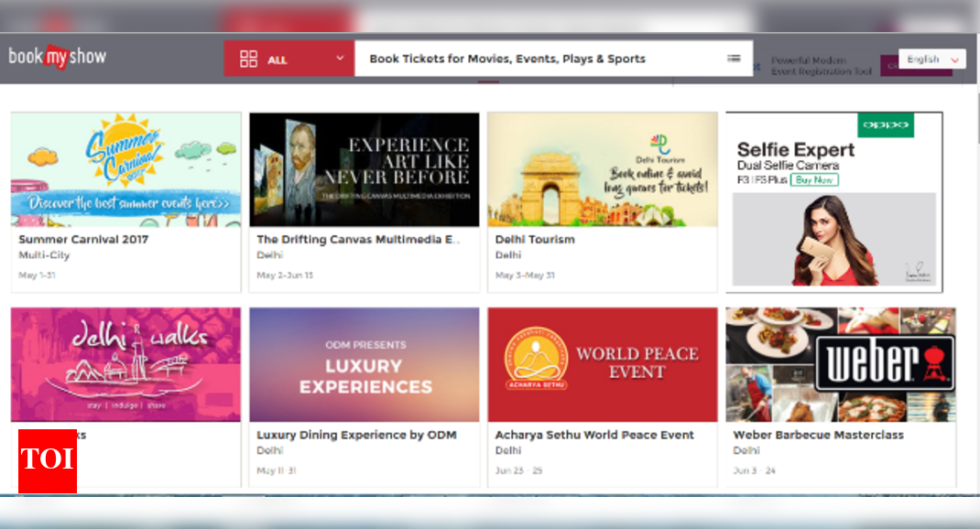Open the hamburger menu in search bar
This screenshot has height=529, width=980.
click(734, 58)
